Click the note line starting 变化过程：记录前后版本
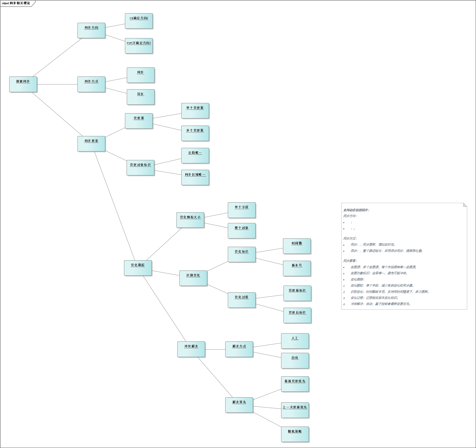Viewport: 476px width, 448px height. (x=375, y=298)
